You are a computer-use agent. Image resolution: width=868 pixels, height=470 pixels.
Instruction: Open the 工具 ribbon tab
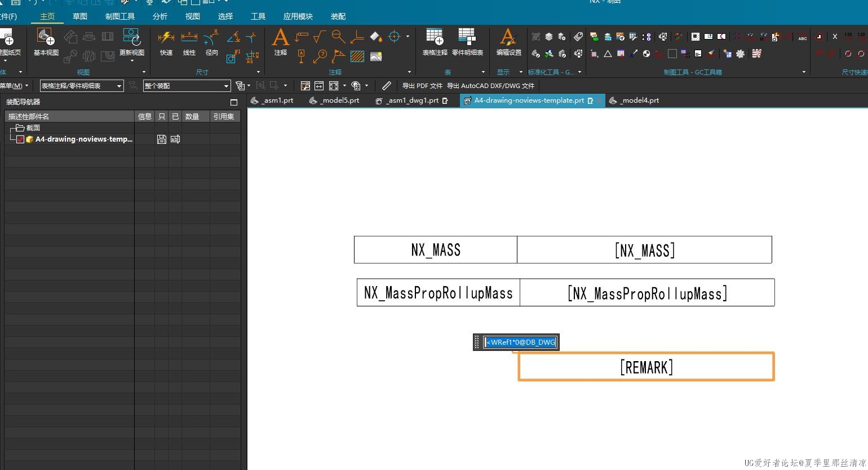pos(258,16)
